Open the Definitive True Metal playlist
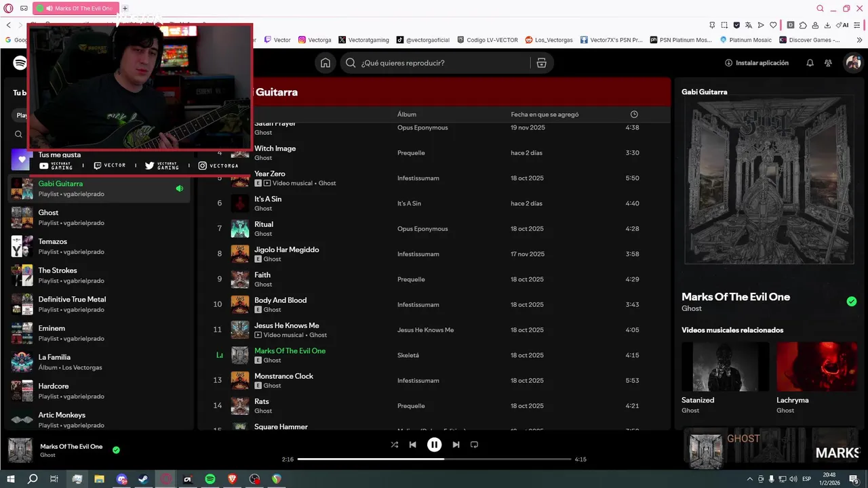Screen dimensions: 868x488 (99, 304)
